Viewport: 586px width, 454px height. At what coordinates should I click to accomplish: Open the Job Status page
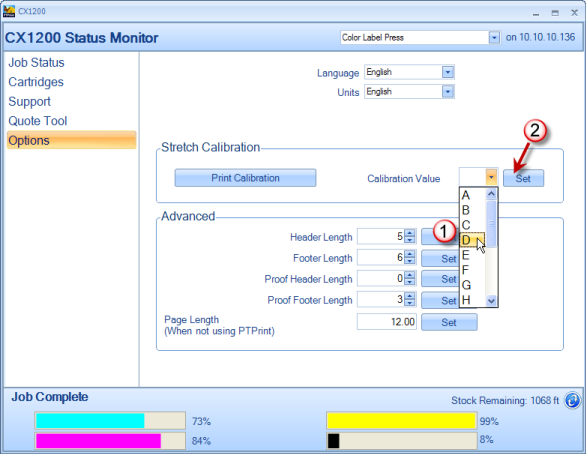point(36,62)
